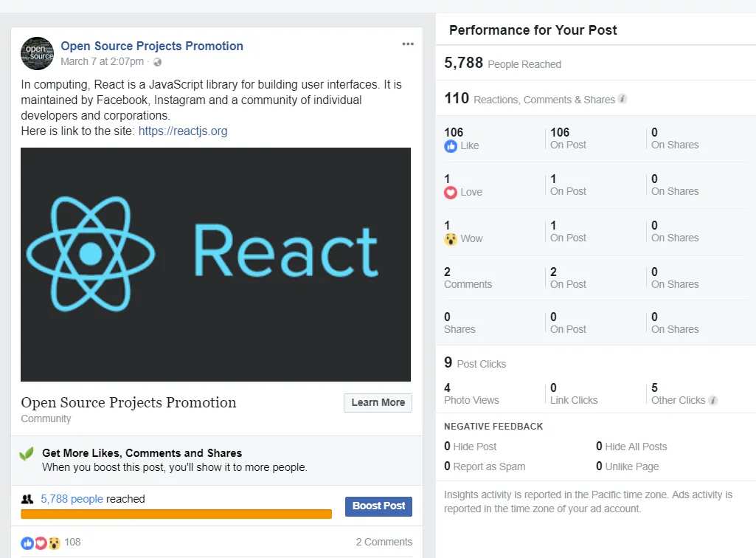756x558 pixels.
Task: Click the 0 Hide Post entry
Action: [x=470, y=447]
